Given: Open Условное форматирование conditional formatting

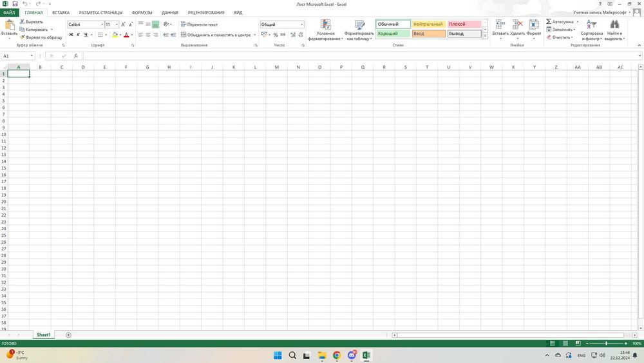Looking at the screenshot, I should point(325,30).
